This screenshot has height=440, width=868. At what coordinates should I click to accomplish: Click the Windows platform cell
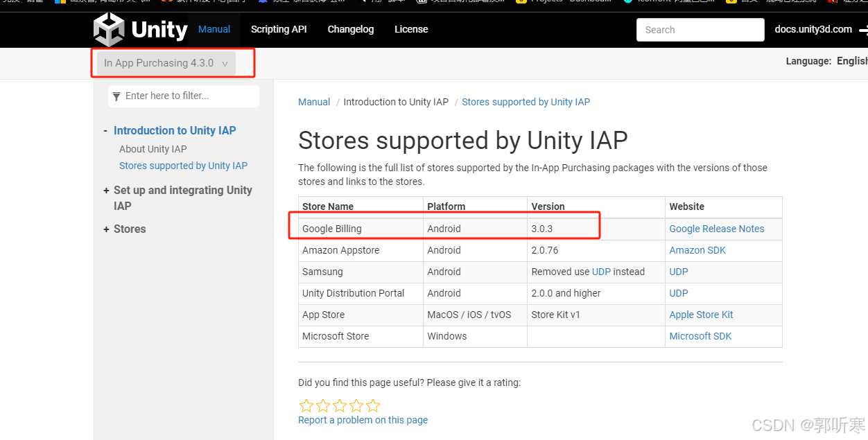tap(475, 336)
